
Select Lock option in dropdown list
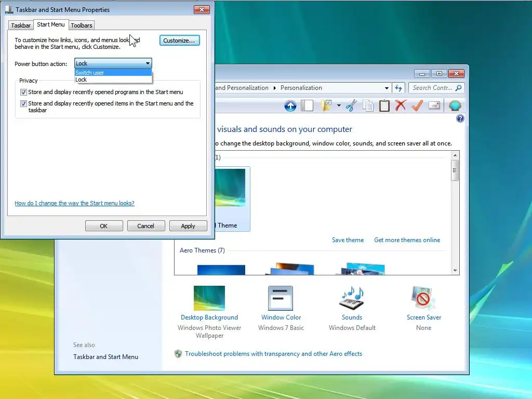pos(113,79)
